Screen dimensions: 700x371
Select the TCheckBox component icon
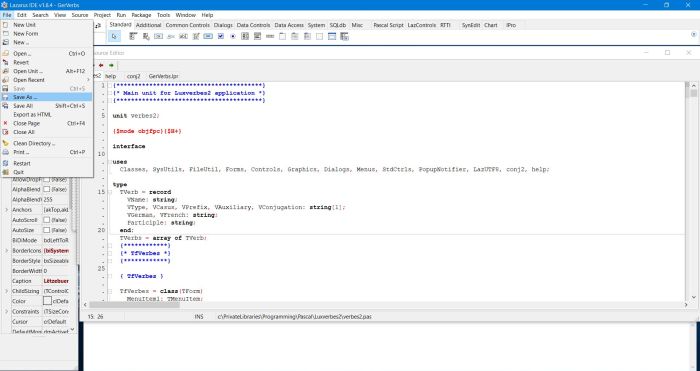click(221, 37)
